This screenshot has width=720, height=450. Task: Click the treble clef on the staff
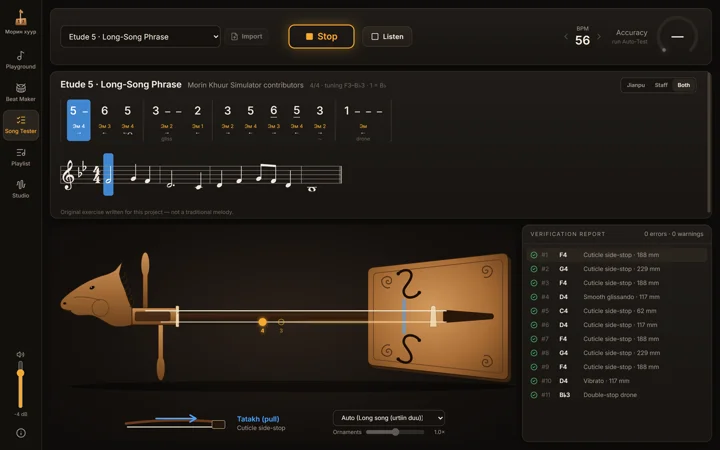pos(69,175)
